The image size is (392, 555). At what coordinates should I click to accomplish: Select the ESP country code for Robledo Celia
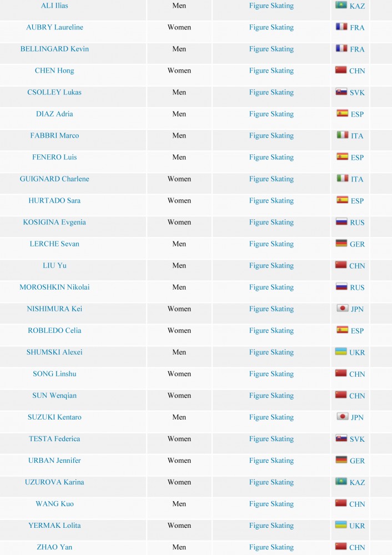[x=357, y=331]
